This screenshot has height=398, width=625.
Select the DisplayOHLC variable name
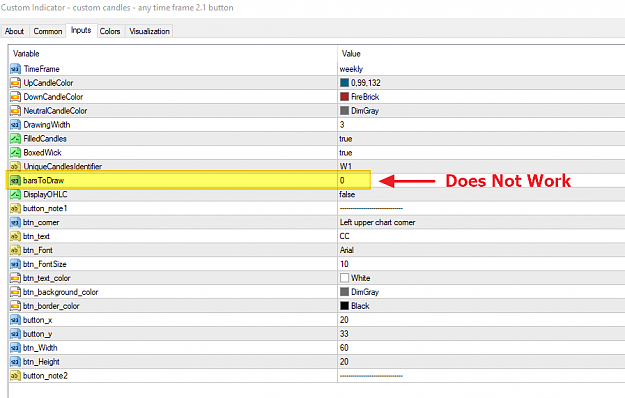(45, 194)
